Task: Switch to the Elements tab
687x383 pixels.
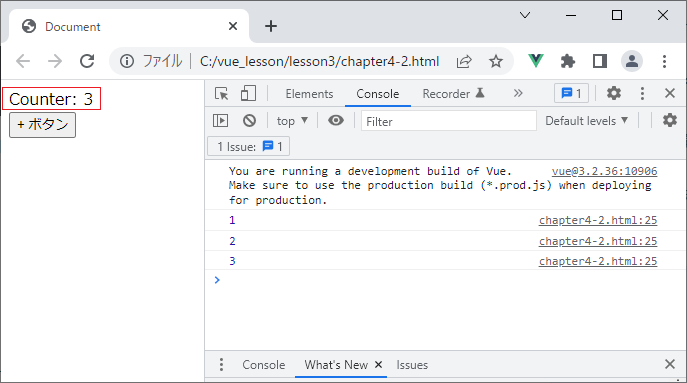Action: (x=309, y=94)
